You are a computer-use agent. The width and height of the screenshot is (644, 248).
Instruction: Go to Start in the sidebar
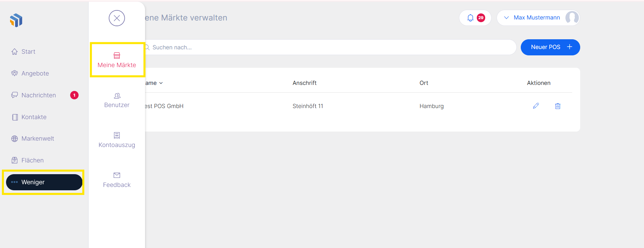click(28, 52)
